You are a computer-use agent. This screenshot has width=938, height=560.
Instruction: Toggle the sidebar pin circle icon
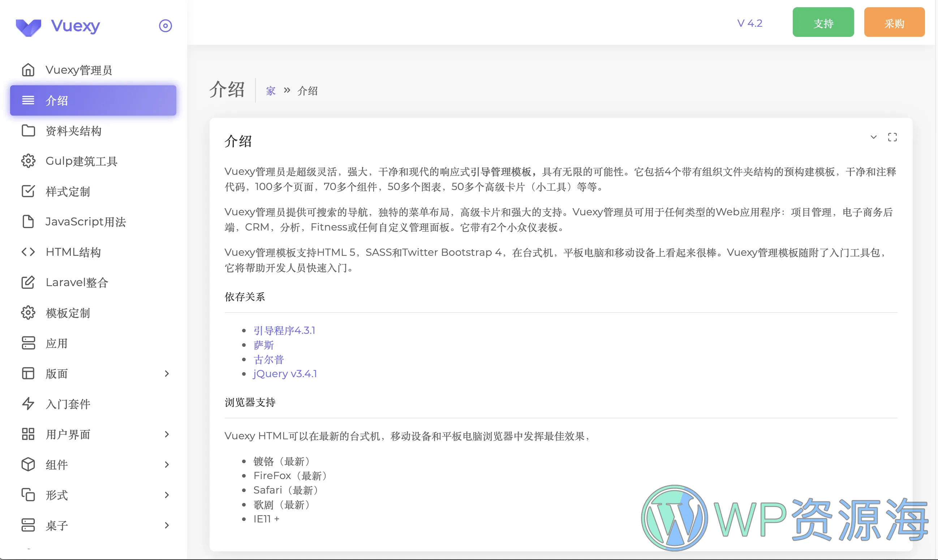[165, 26]
